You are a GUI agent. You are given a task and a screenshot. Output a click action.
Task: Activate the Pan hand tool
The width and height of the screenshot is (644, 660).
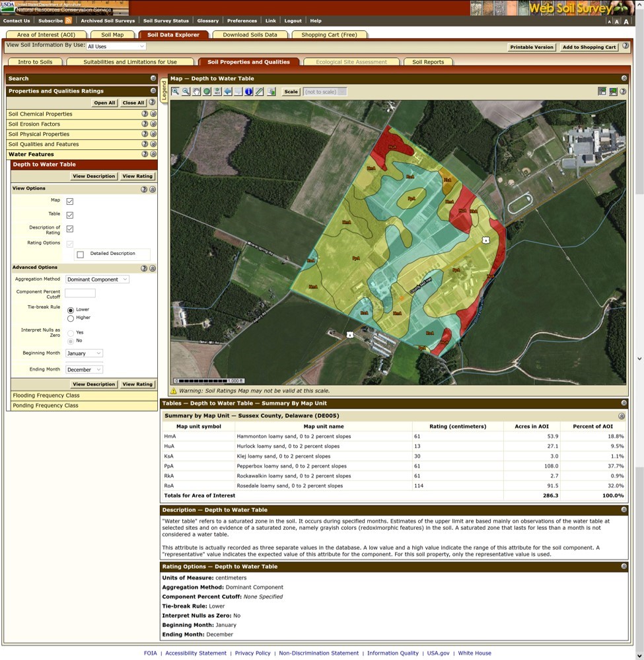coord(197,92)
